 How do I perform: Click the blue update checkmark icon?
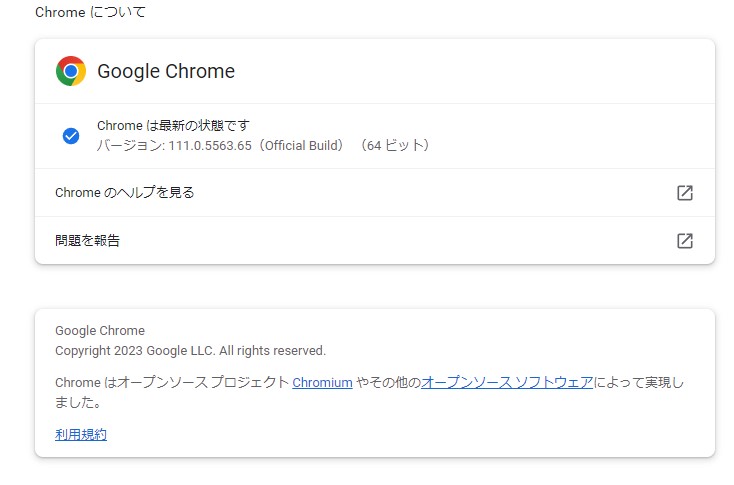pyautogui.click(x=70, y=136)
